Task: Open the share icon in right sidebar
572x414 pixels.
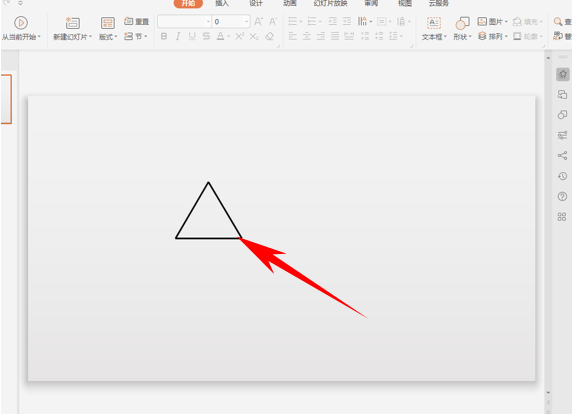Action: click(x=562, y=156)
